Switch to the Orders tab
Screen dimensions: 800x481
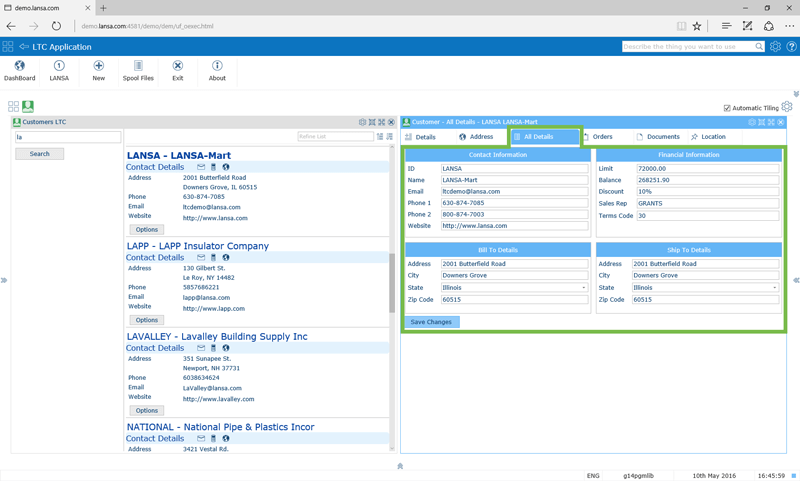point(600,137)
